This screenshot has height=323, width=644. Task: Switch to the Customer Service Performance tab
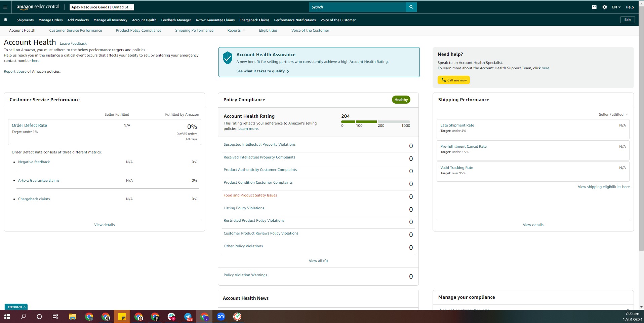[76, 30]
